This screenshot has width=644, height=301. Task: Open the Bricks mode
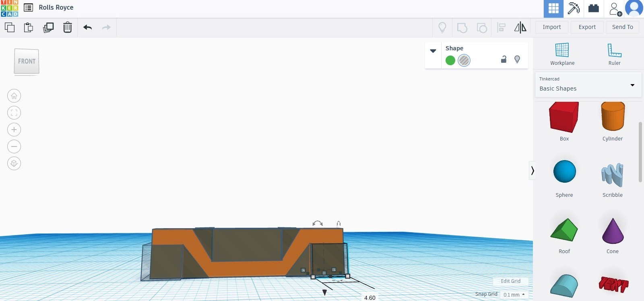(x=594, y=8)
